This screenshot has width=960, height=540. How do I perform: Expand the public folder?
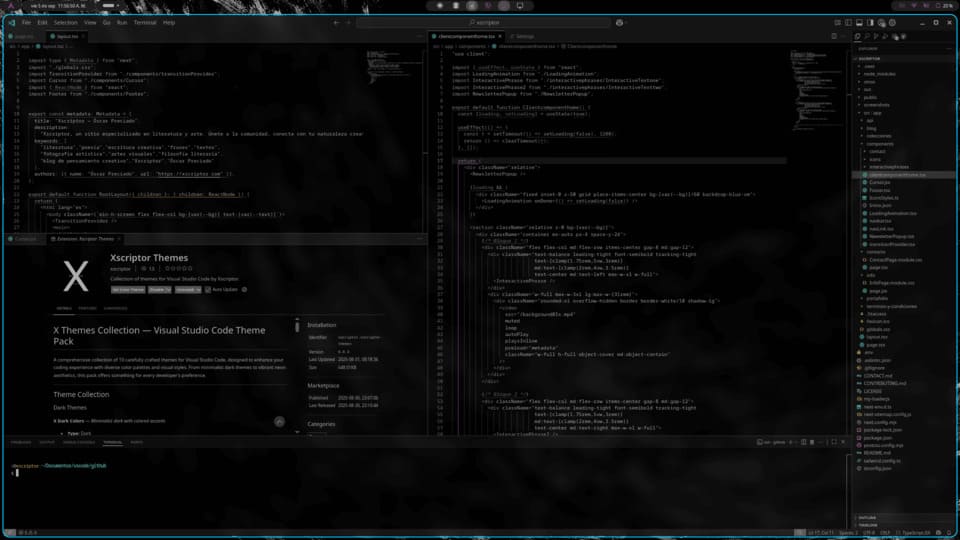860,97
